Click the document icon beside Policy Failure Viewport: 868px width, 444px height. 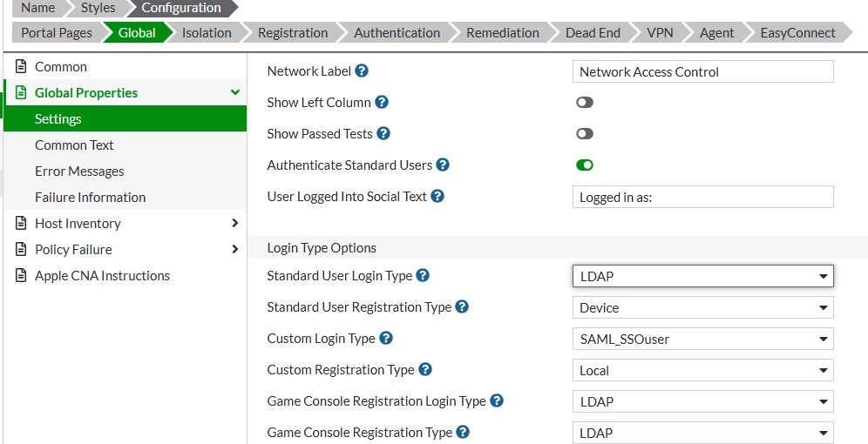click(21, 249)
